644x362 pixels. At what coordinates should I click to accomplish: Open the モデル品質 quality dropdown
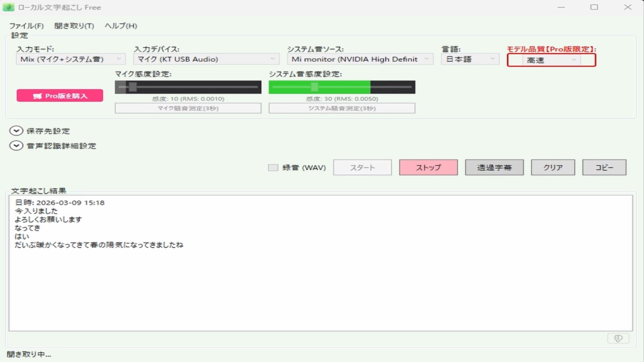click(x=551, y=60)
